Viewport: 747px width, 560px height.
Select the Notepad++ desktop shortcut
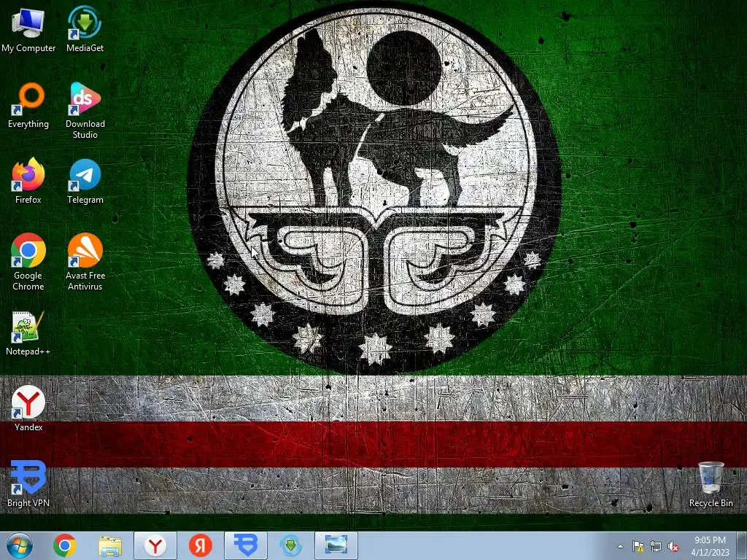point(28,332)
